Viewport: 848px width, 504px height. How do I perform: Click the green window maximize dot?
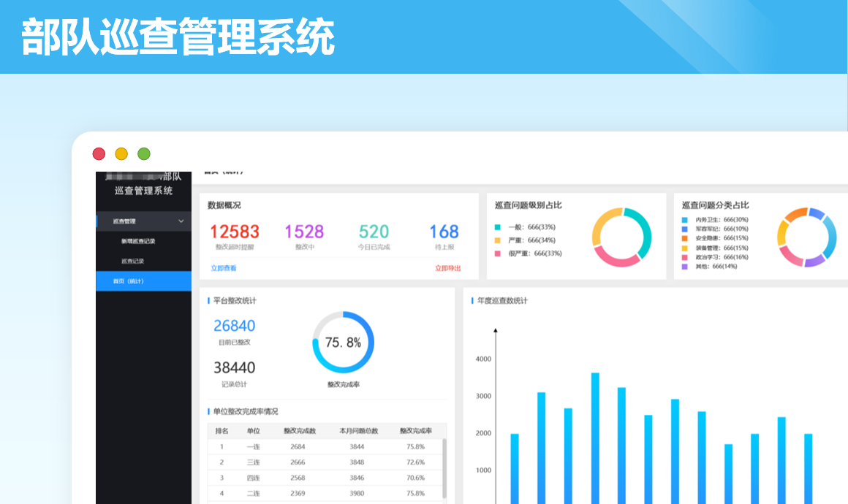pyautogui.click(x=144, y=154)
